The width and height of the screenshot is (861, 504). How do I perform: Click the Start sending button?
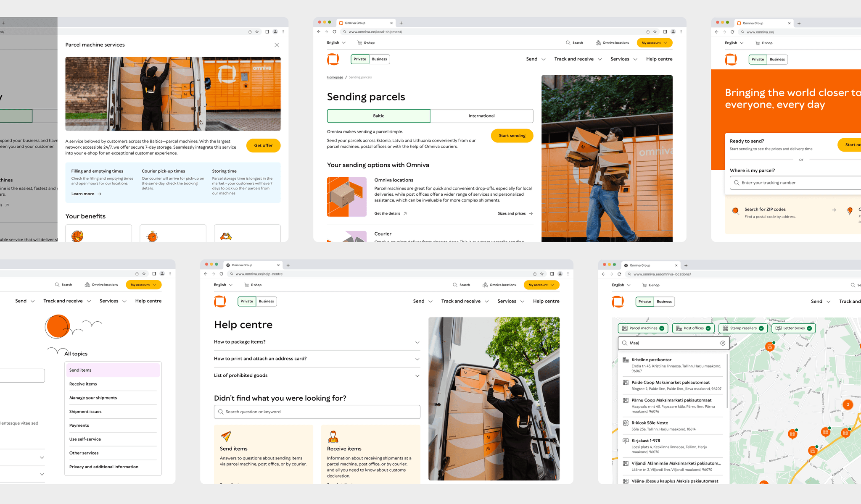[512, 136]
